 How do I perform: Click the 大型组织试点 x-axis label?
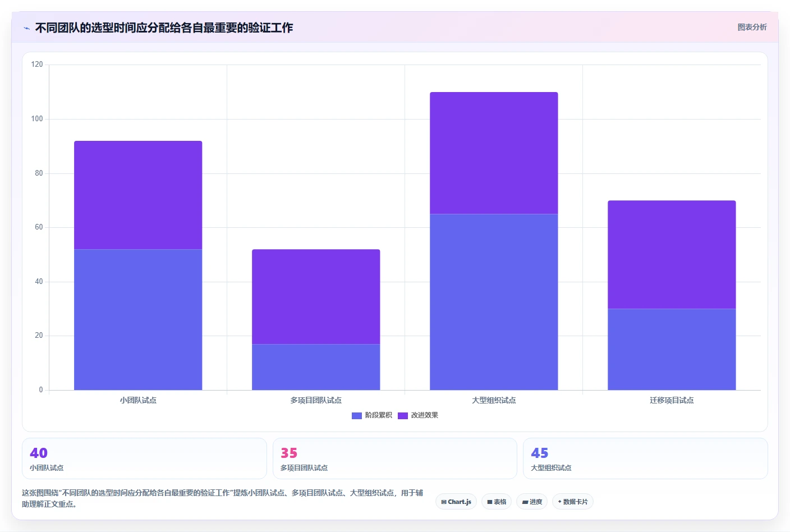click(x=494, y=400)
